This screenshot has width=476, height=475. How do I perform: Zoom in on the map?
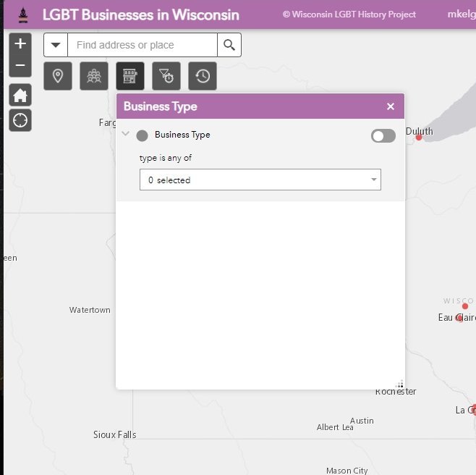point(20,44)
